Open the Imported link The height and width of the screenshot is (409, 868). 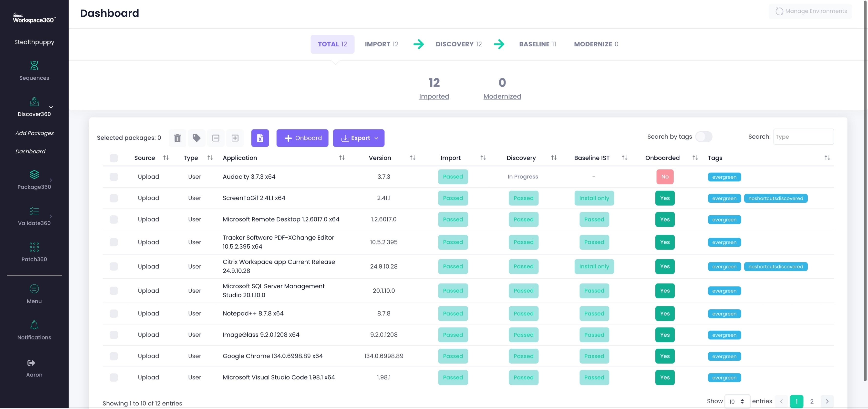point(434,96)
